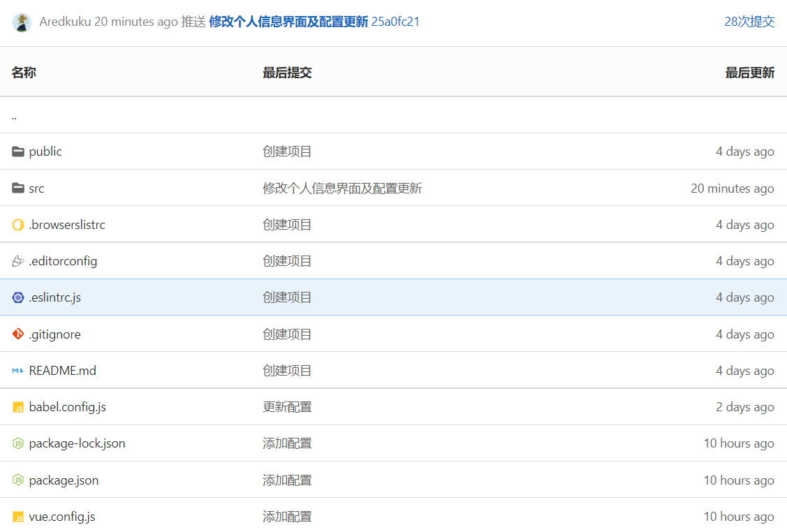This screenshot has width=787, height=532.
Task: Open 添加配置 commit in package-lock.json row
Action: coord(287,443)
